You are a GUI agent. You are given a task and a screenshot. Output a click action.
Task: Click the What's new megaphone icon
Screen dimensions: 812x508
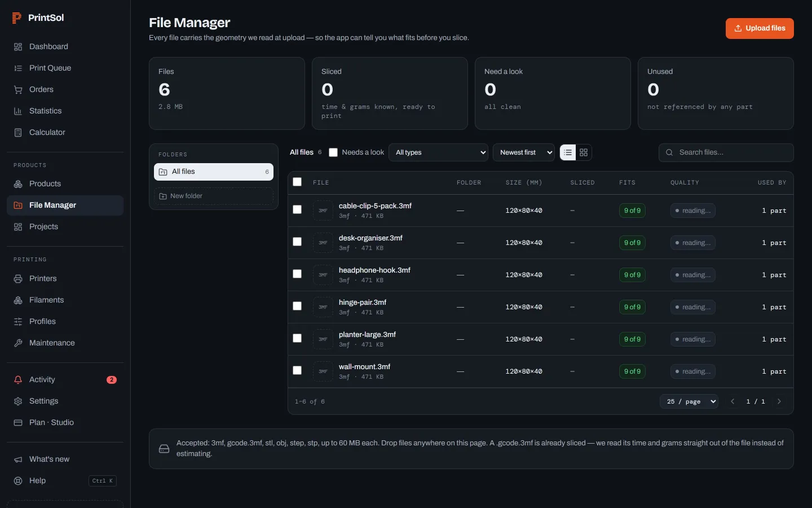18,459
